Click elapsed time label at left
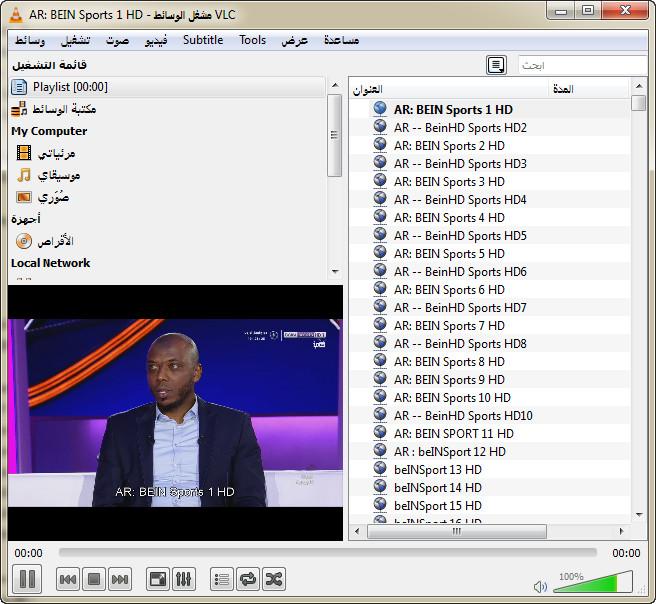656x604 pixels. click(x=28, y=553)
